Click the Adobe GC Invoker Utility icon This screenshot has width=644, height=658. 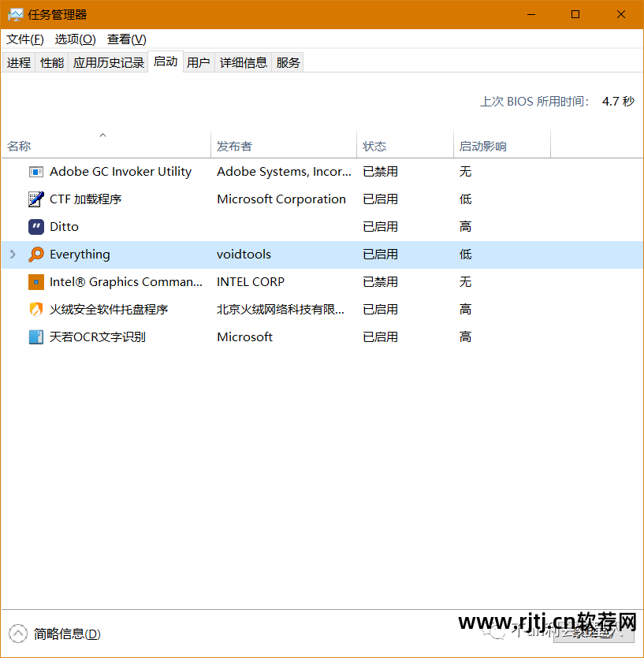pos(35,171)
